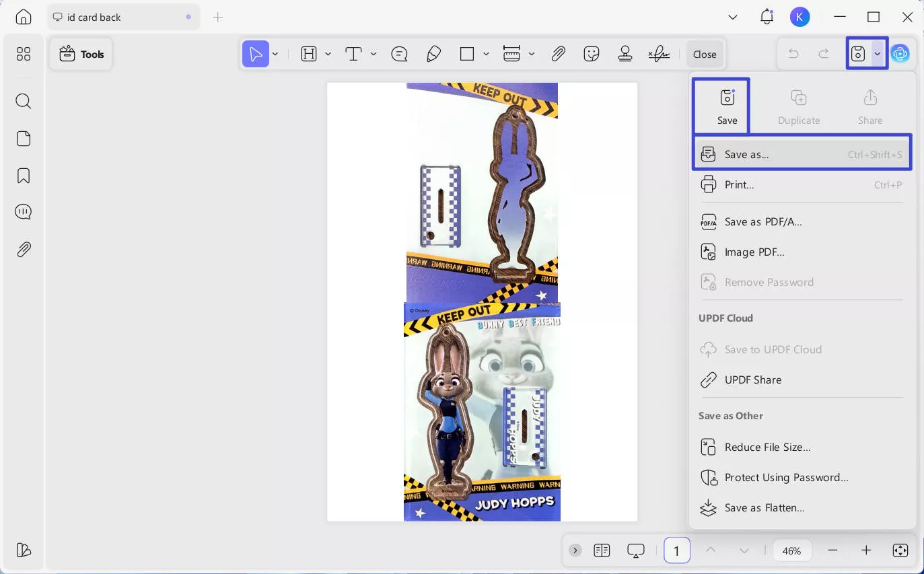Expand the Text tool dropdown

tap(374, 54)
